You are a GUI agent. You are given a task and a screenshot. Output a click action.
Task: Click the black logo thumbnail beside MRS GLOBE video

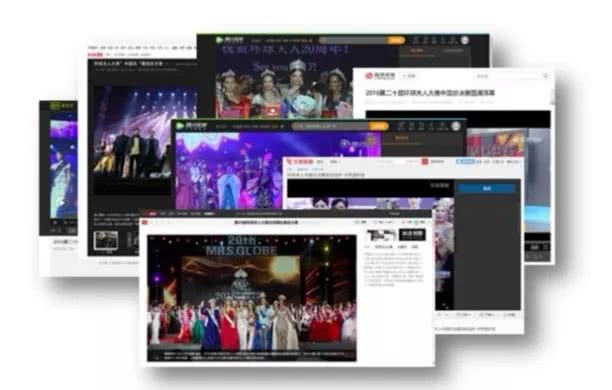(412, 235)
